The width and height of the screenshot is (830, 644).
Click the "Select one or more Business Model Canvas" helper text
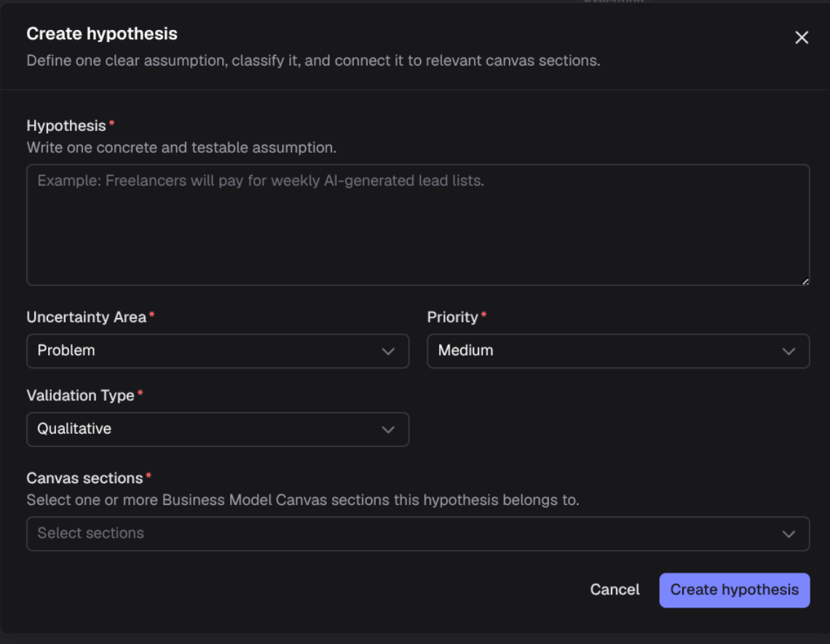click(x=303, y=500)
